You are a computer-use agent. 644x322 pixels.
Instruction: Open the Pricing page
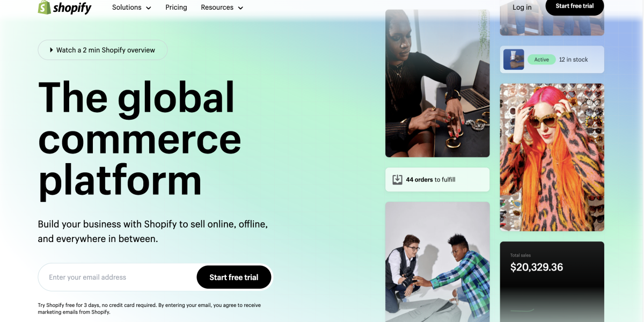pyautogui.click(x=176, y=8)
